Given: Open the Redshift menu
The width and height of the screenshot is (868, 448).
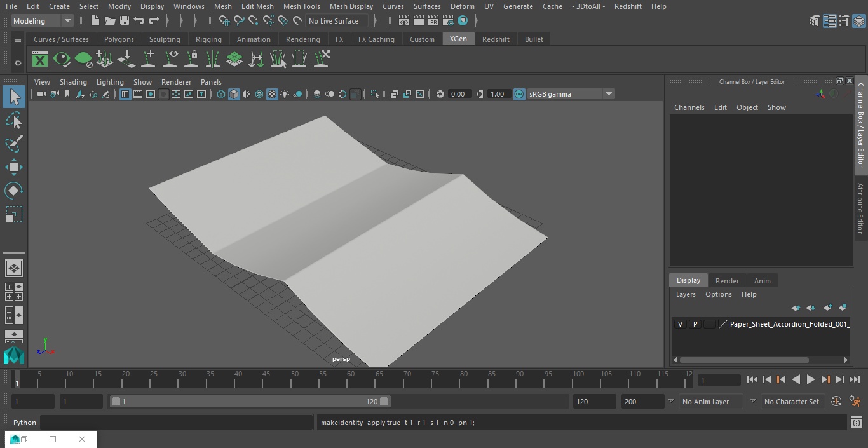Looking at the screenshot, I should 628,6.
